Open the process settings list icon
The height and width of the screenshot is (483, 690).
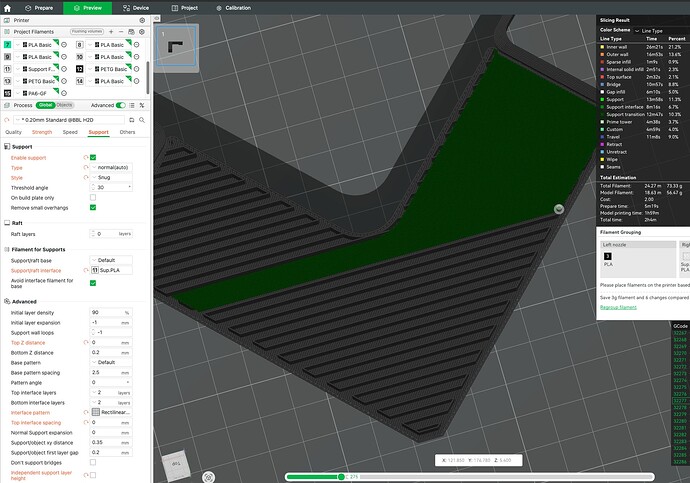click(x=132, y=105)
